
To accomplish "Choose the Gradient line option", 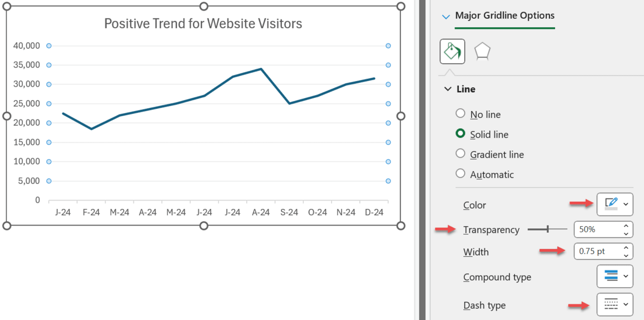I will click(x=460, y=154).
